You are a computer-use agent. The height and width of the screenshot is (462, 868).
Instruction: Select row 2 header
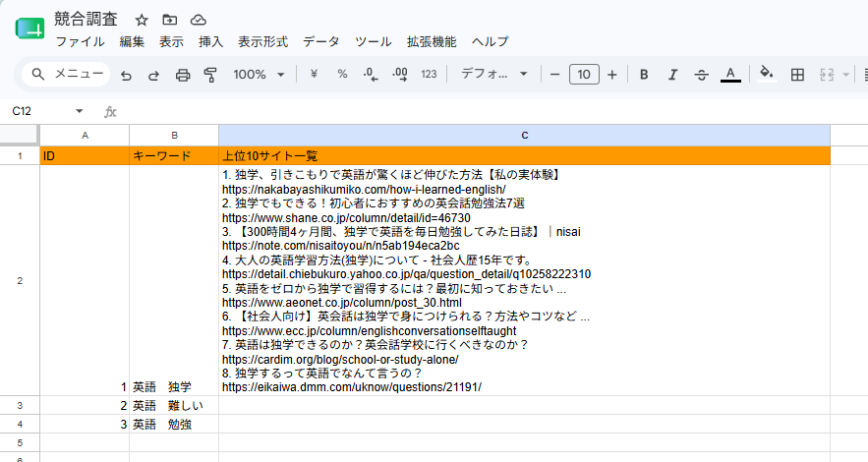(x=20, y=280)
